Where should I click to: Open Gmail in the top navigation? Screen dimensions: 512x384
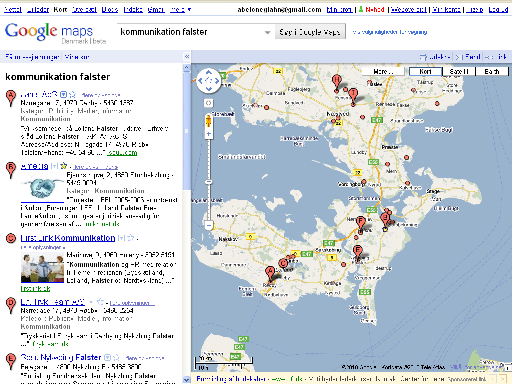[x=156, y=10]
